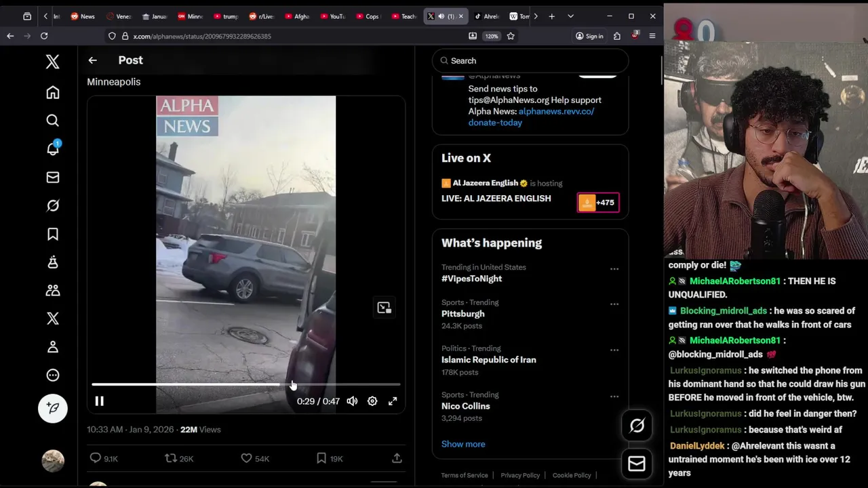Viewport: 868px width, 488px height.
Task: Click the browser address bar URL
Action: point(202,36)
